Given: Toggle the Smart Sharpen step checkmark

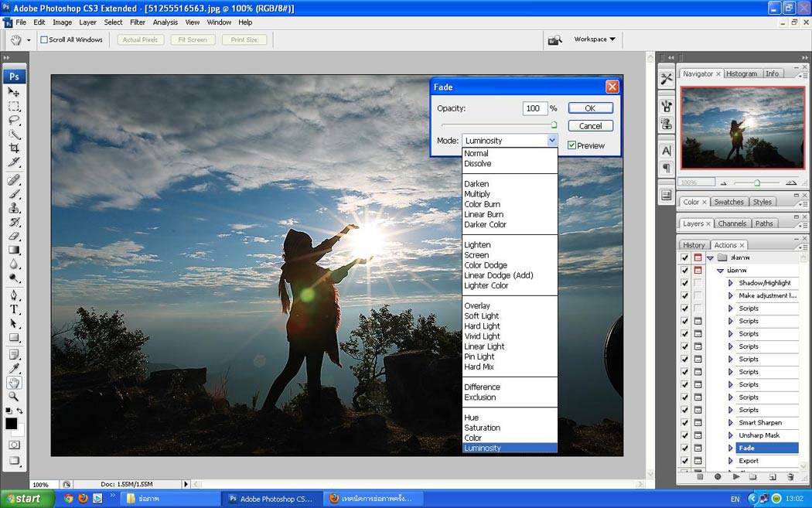Looking at the screenshot, I should [x=684, y=423].
